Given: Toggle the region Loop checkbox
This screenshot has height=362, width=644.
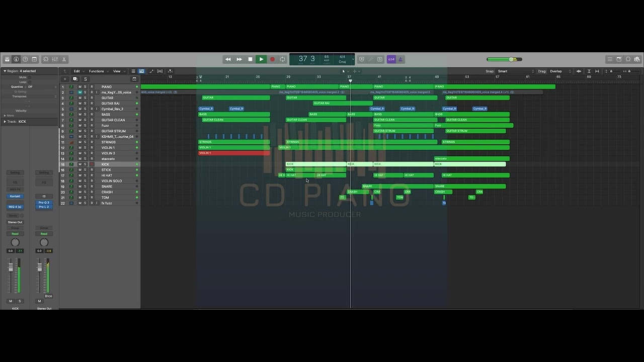Looking at the screenshot, I should coord(29,82).
